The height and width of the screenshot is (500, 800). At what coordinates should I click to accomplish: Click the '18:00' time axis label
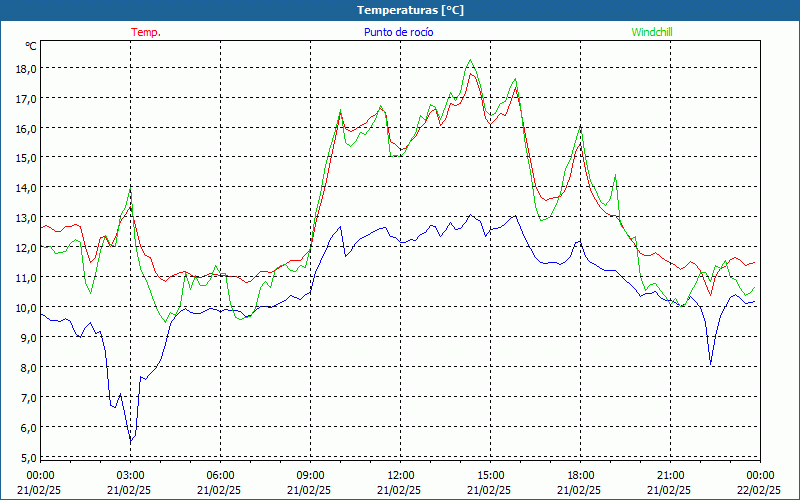coord(580,476)
